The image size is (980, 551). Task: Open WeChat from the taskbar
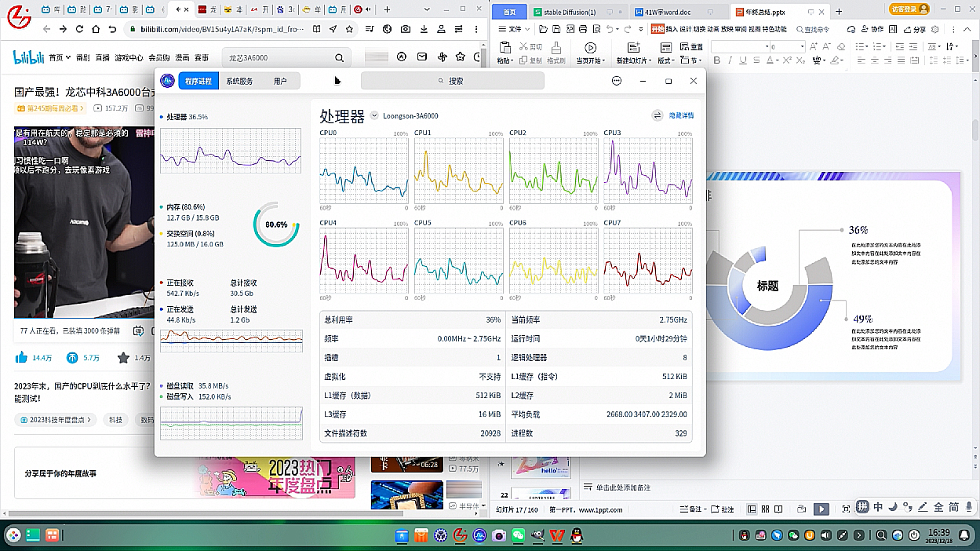pos(518,536)
